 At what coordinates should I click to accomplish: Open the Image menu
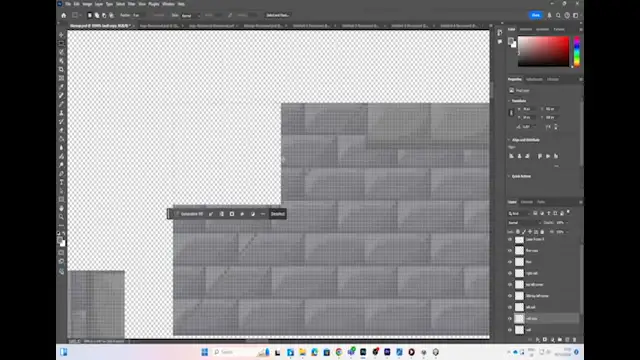coord(87,4)
